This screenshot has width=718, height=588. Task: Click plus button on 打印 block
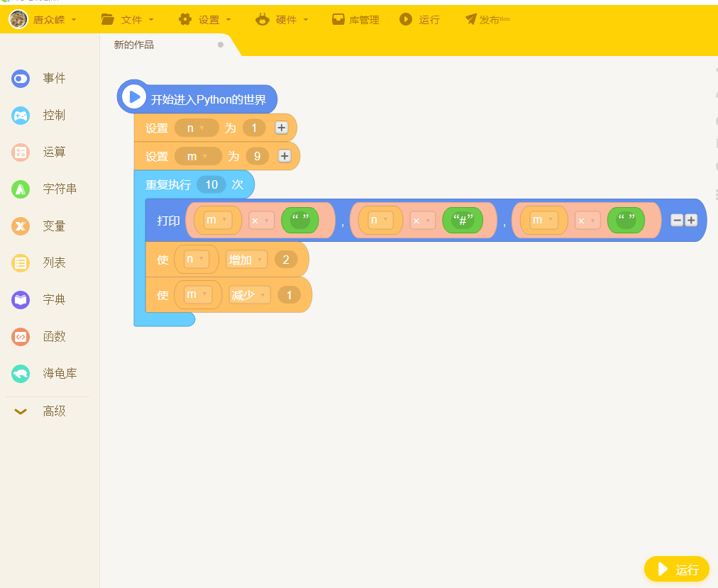click(x=691, y=221)
